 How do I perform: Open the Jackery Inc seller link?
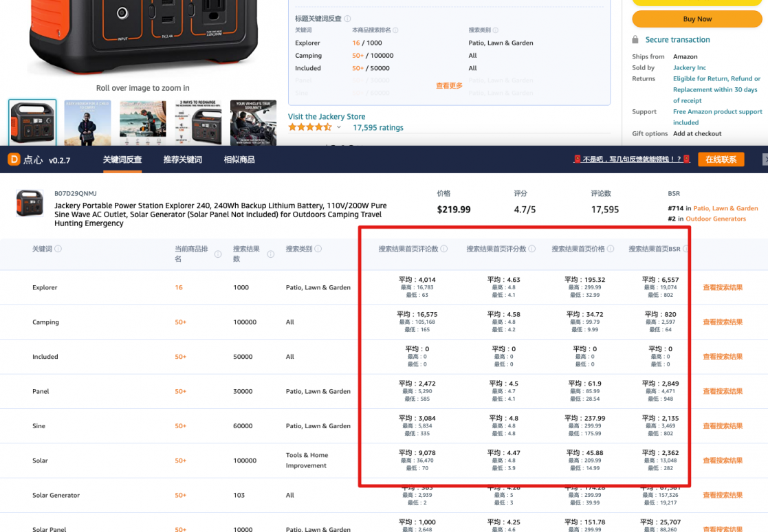pyautogui.click(x=689, y=67)
